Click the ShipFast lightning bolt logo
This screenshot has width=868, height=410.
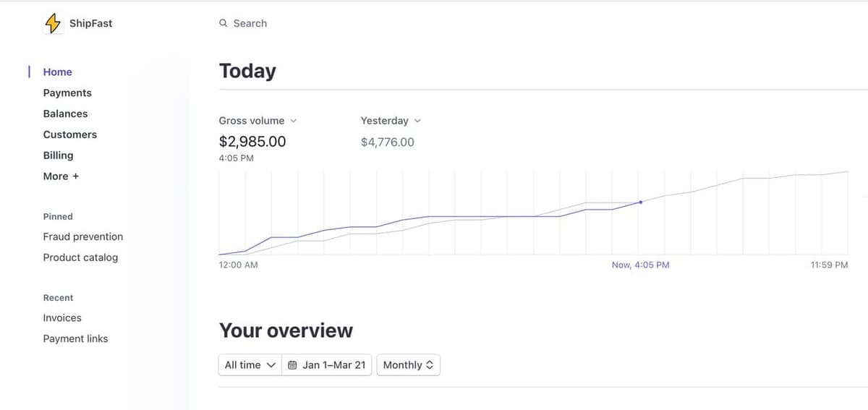[53, 23]
